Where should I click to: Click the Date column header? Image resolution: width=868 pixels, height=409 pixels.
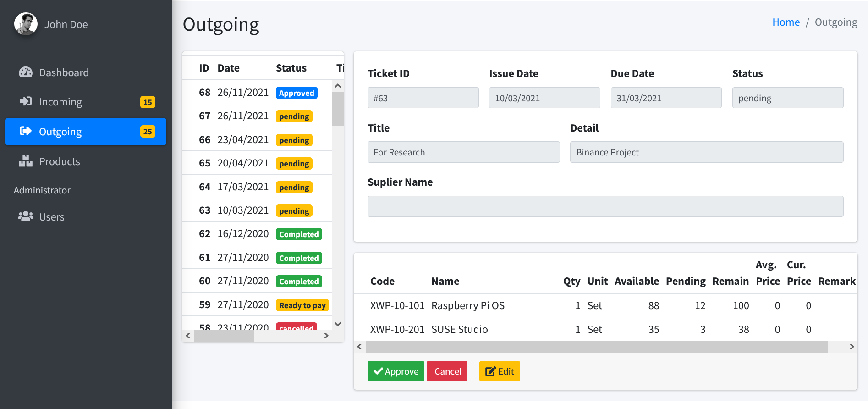tap(228, 68)
